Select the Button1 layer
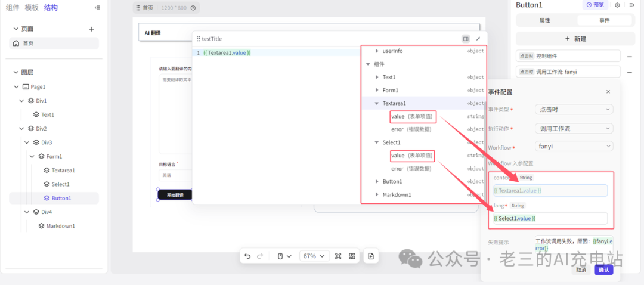The height and width of the screenshot is (285, 644). pyautogui.click(x=54, y=198)
